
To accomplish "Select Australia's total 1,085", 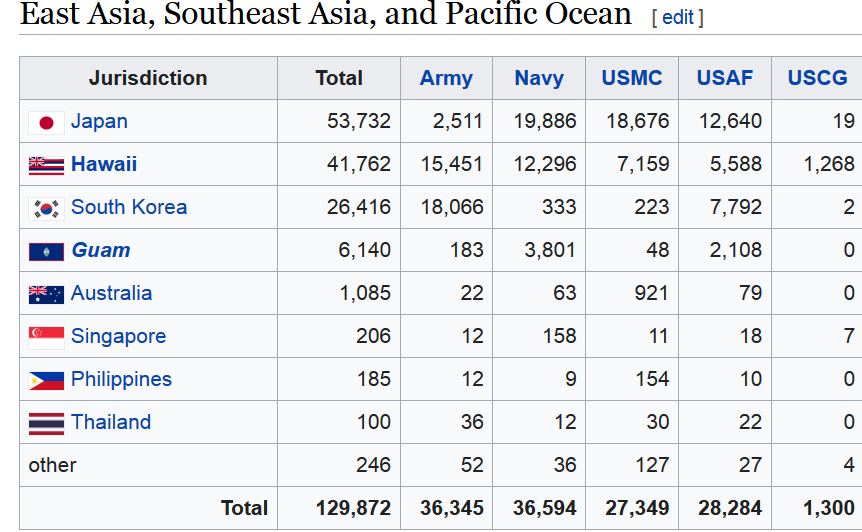I will point(365,293).
